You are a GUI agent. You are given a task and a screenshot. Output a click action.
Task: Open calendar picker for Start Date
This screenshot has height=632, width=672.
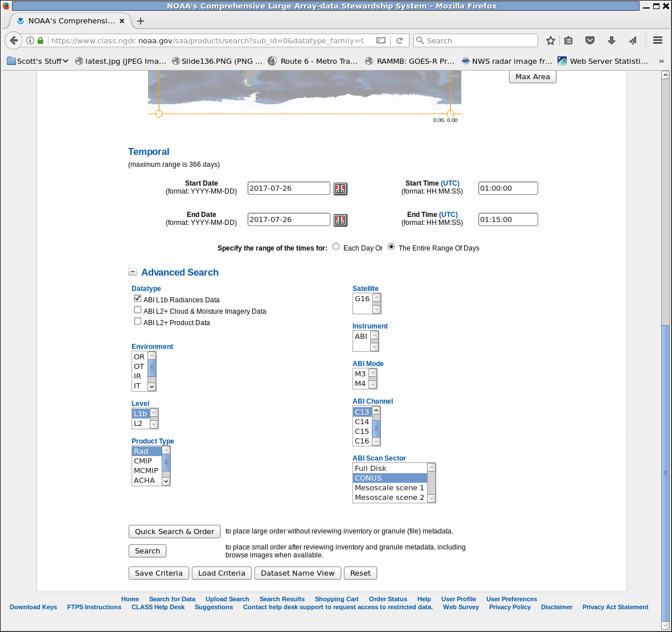(x=341, y=188)
